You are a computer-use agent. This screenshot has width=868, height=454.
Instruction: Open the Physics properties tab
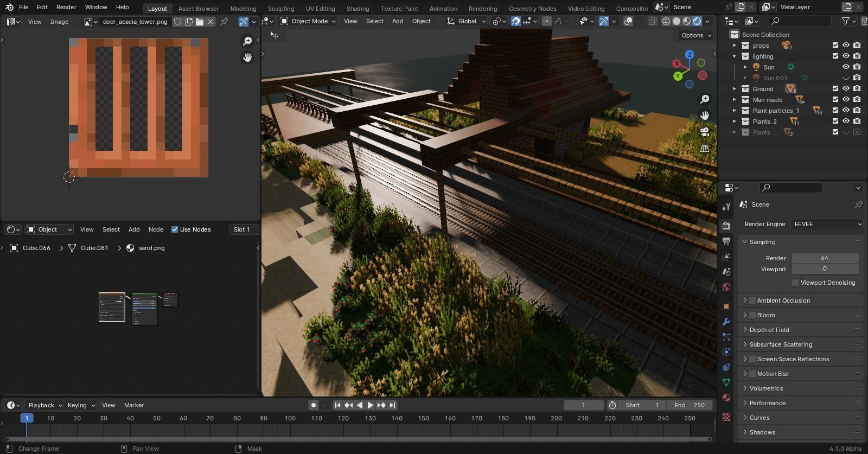tap(726, 352)
